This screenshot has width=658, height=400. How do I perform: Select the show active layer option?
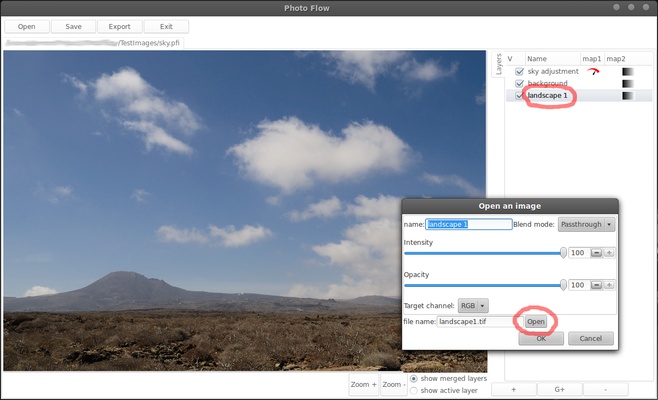coord(416,390)
